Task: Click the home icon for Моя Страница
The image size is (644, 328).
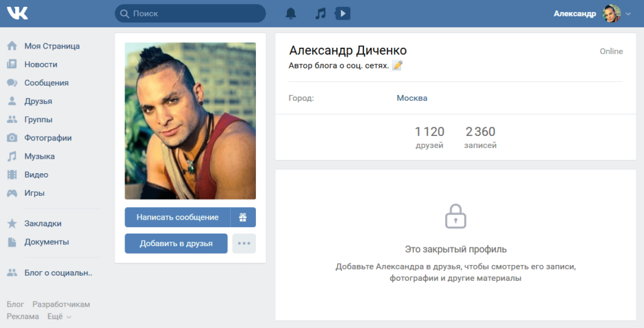Action: point(12,45)
